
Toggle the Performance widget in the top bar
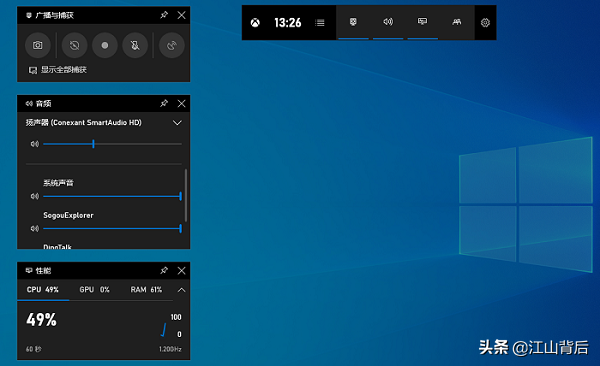point(422,22)
